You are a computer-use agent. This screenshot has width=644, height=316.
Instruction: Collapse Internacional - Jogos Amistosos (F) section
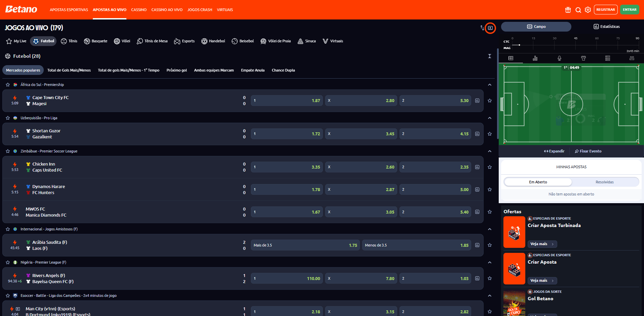point(490,229)
